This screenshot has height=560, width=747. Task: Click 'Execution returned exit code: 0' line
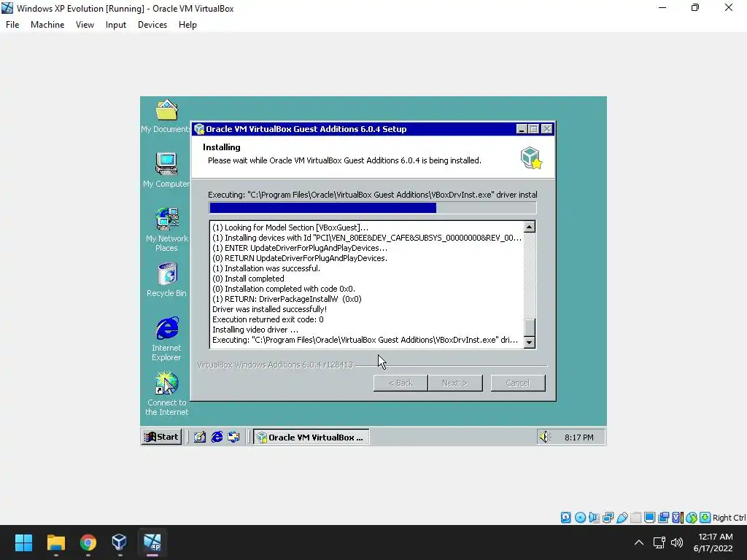tap(268, 319)
